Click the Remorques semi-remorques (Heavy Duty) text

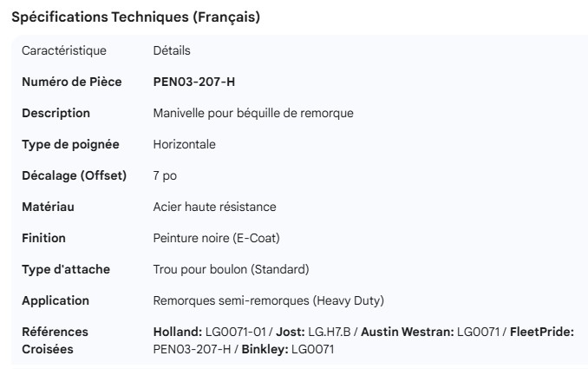click(268, 301)
